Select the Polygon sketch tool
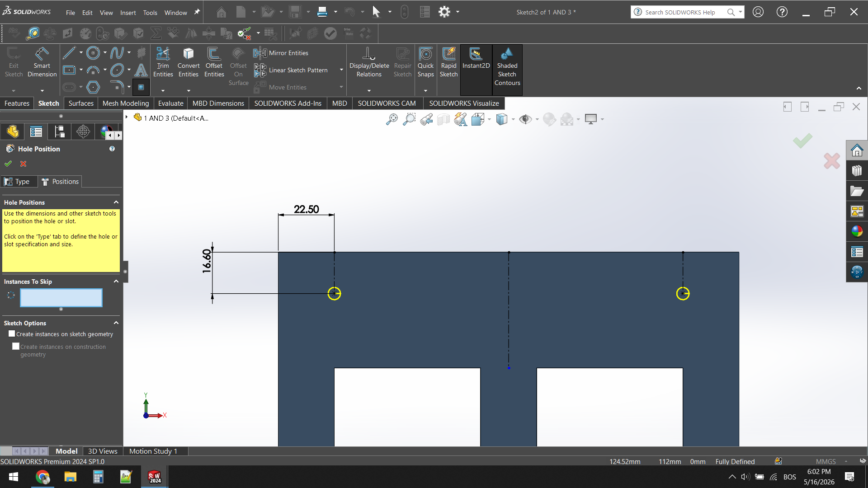This screenshot has height=488, width=868. [93, 87]
